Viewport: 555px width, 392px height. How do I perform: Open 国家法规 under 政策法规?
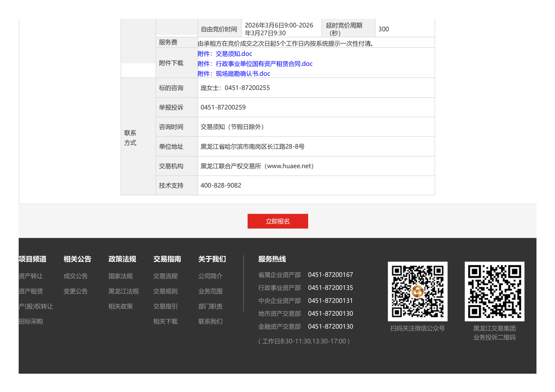click(121, 276)
